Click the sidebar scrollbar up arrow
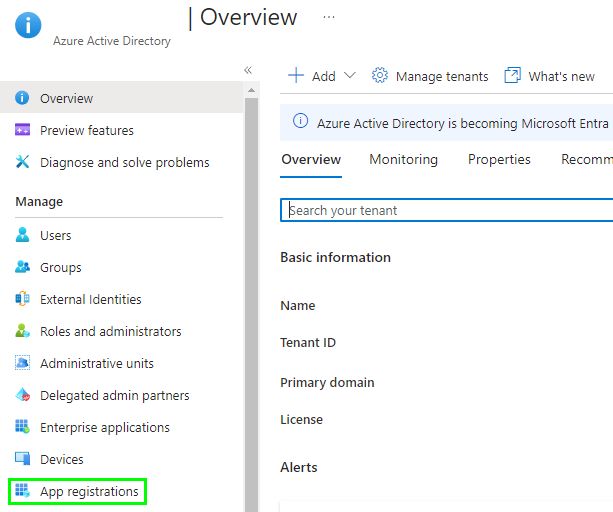 (251, 91)
